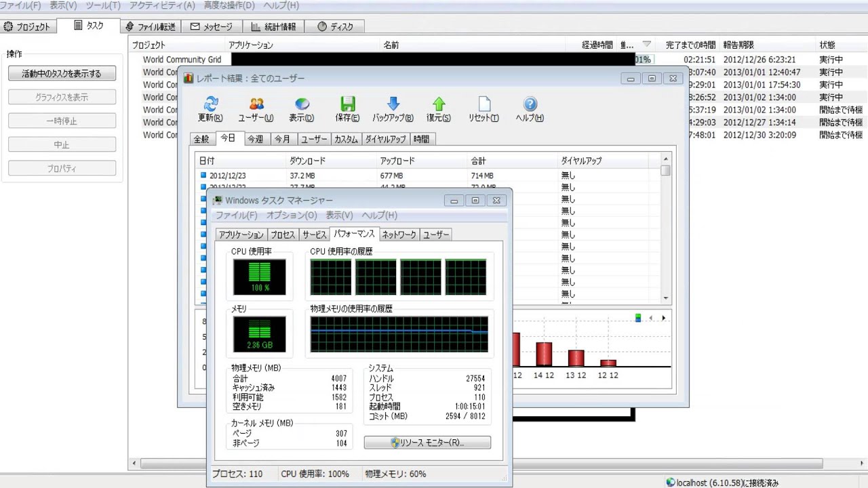Click the 合計 714 MB value in report
Viewport: 868px width, 488px height.
click(481, 176)
